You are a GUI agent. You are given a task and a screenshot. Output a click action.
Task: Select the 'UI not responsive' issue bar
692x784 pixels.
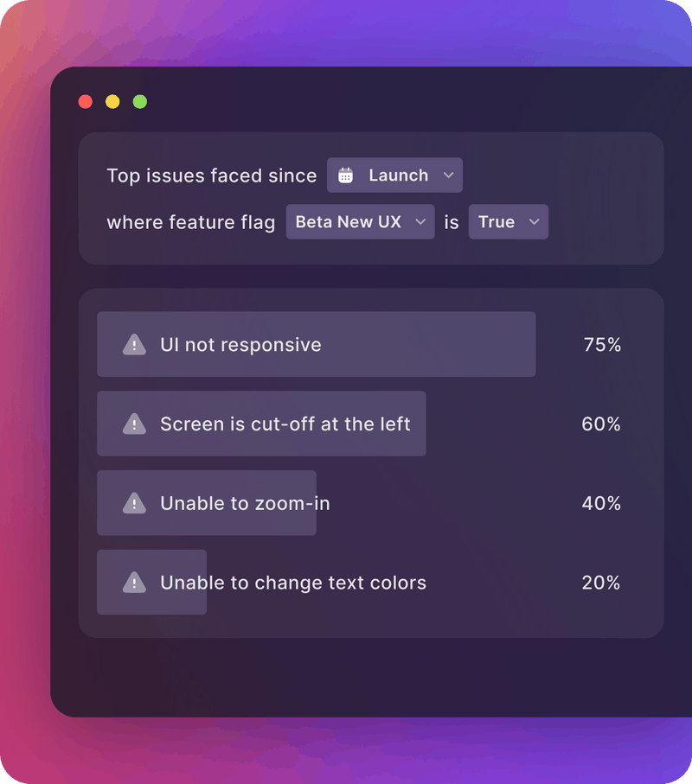pyautogui.click(x=316, y=344)
